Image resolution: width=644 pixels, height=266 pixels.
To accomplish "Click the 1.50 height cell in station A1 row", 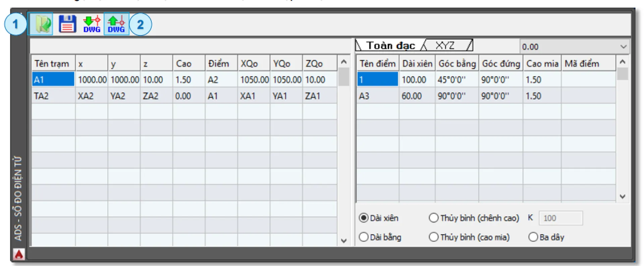I will [189, 80].
